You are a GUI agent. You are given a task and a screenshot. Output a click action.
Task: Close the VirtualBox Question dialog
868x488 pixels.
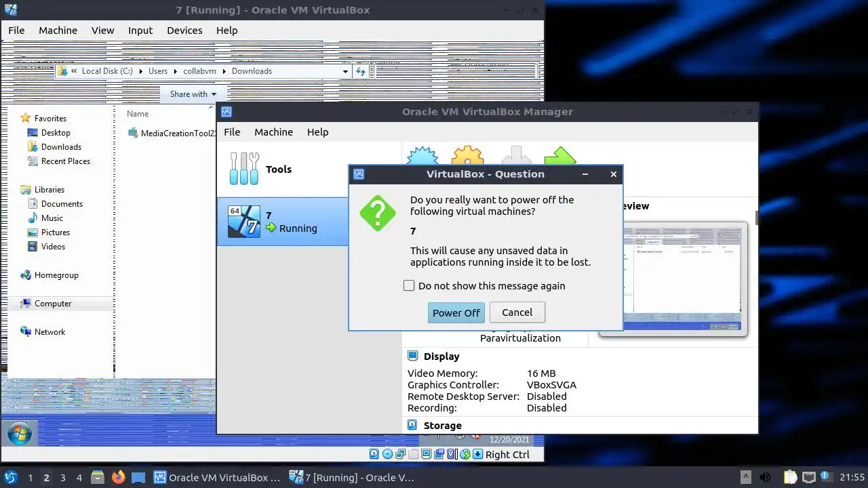coord(613,174)
